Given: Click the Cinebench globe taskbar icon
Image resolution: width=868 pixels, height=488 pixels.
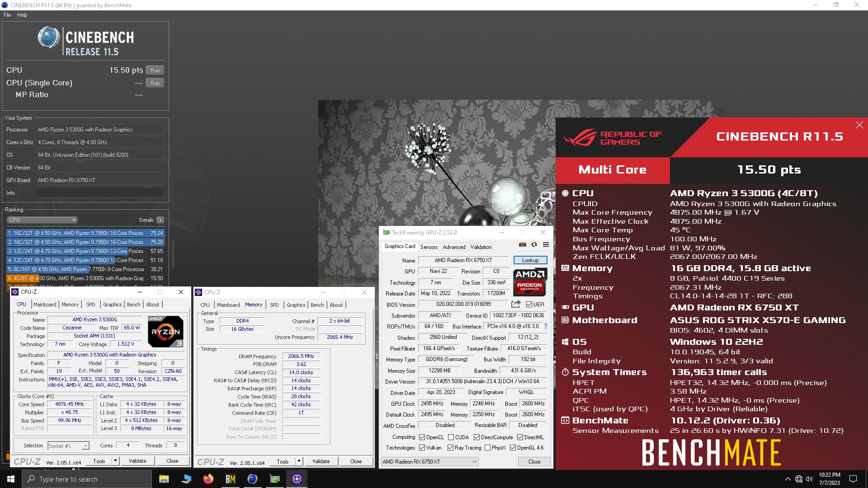Looking at the screenshot, I should coord(252,479).
